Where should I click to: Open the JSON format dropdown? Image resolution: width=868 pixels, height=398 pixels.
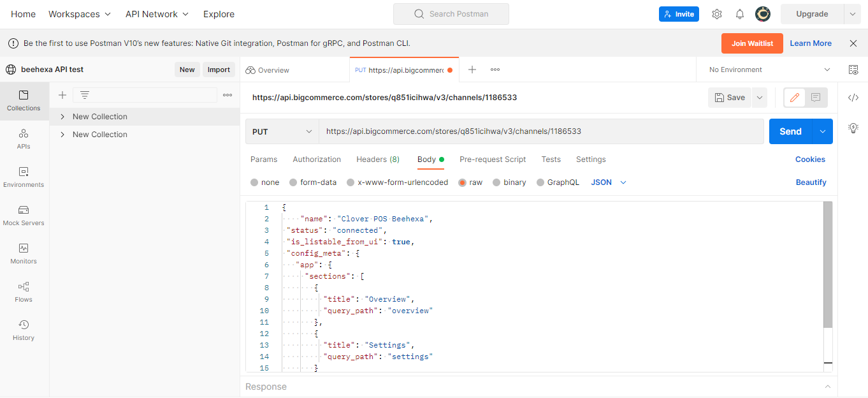(x=607, y=182)
